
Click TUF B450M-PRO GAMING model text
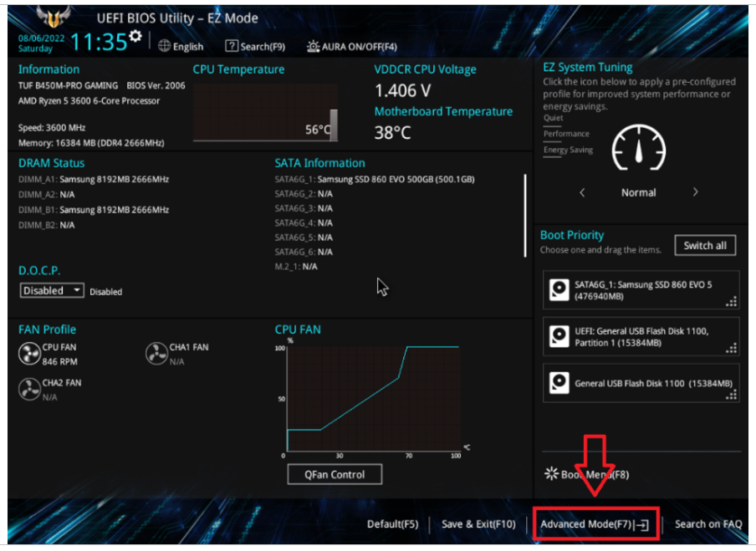68,85
